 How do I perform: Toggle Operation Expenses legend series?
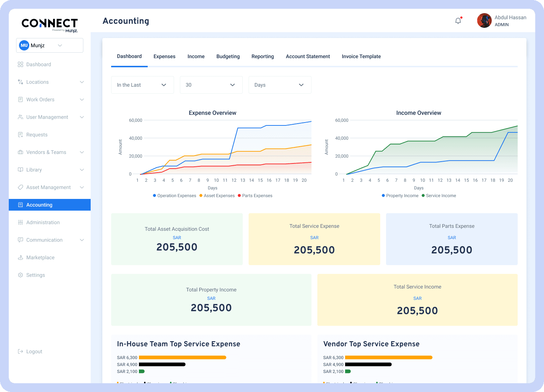[174, 196]
